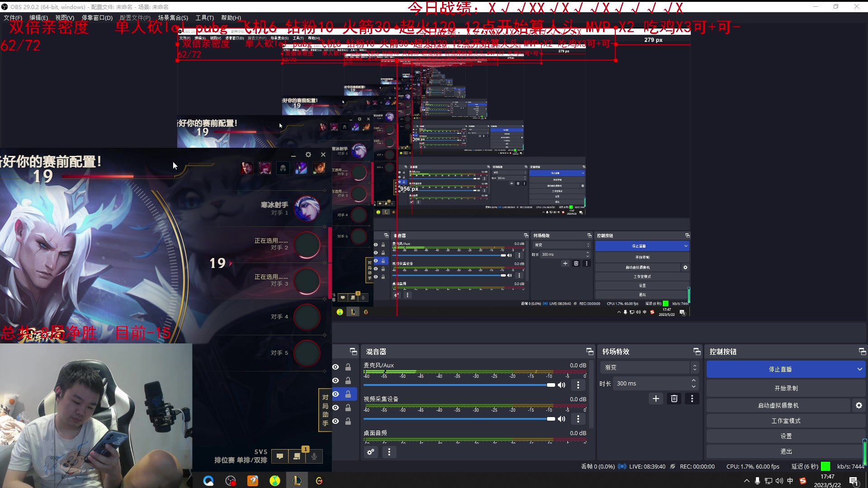868x488 pixels.
Task: Toggle visibility of the second source row
Action: pos(335,380)
